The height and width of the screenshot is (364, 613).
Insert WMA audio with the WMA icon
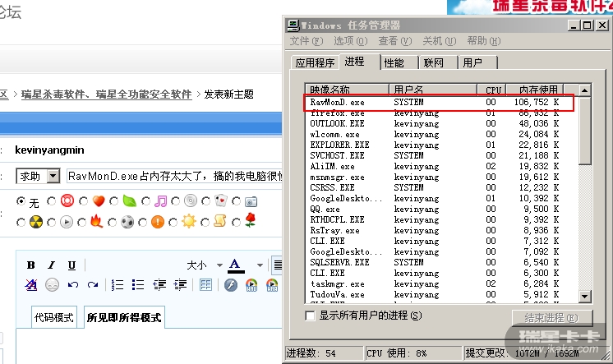pos(272,285)
